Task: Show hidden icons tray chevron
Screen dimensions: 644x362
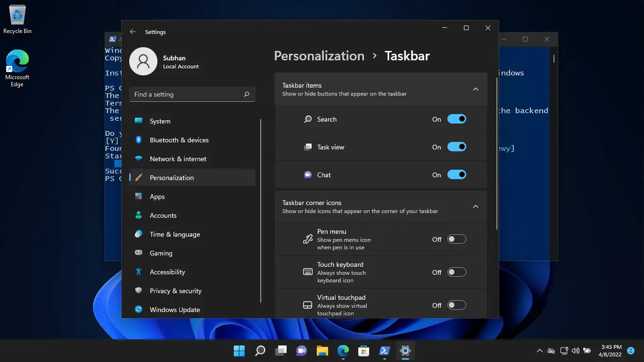Action: coord(540,351)
